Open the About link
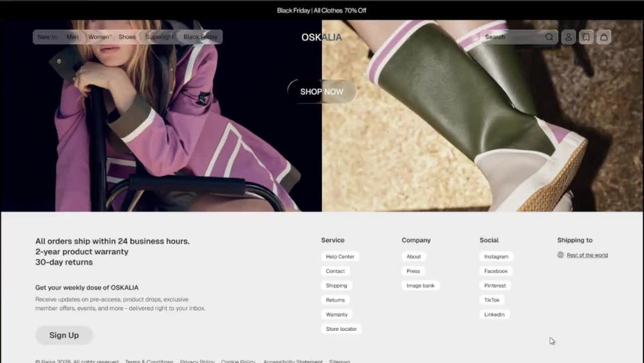Image resolution: width=644 pixels, height=363 pixels. tap(413, 257)
